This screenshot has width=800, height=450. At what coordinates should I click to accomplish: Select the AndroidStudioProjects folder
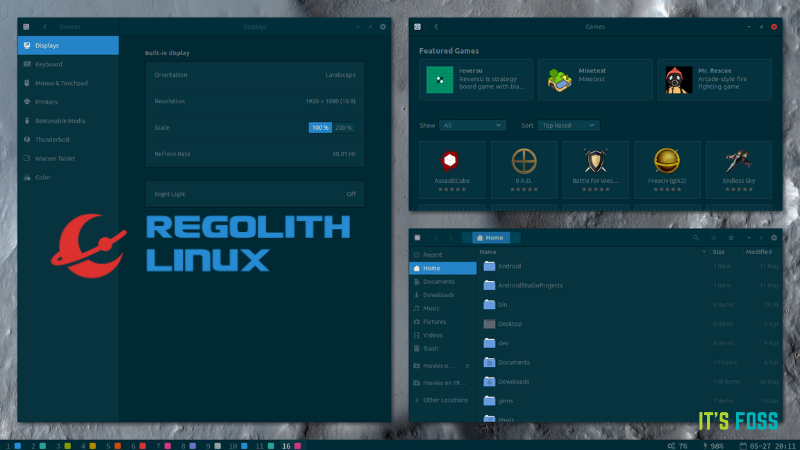click(x=630, y=286)
